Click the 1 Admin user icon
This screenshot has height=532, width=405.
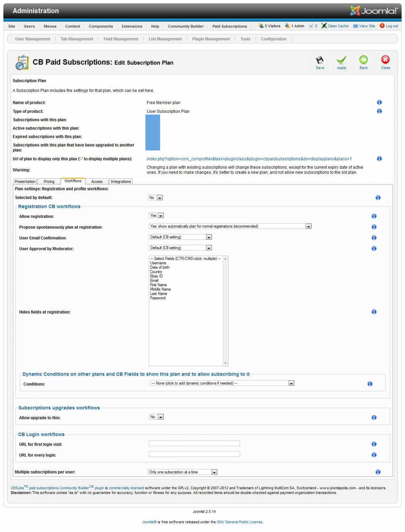point(287,26)
